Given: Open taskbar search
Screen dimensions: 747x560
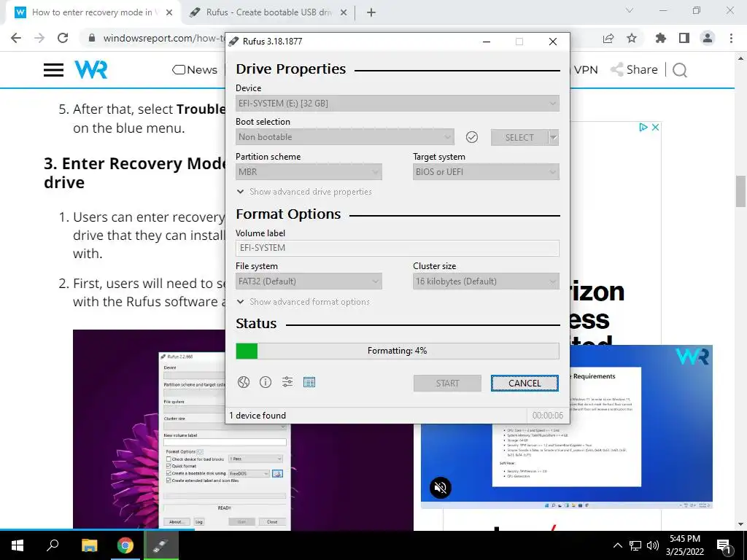Looking at the screenshot, I should tap(53, 545).
